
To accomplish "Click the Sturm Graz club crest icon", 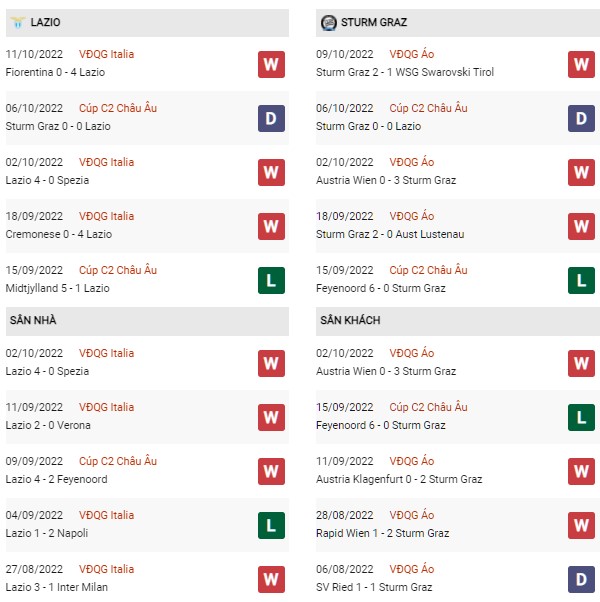I will [329, 23].
